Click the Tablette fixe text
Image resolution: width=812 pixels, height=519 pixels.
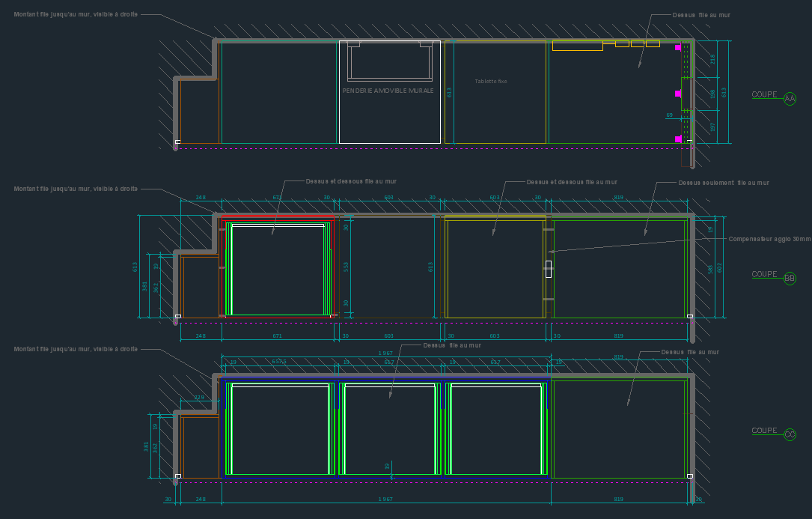491,81
